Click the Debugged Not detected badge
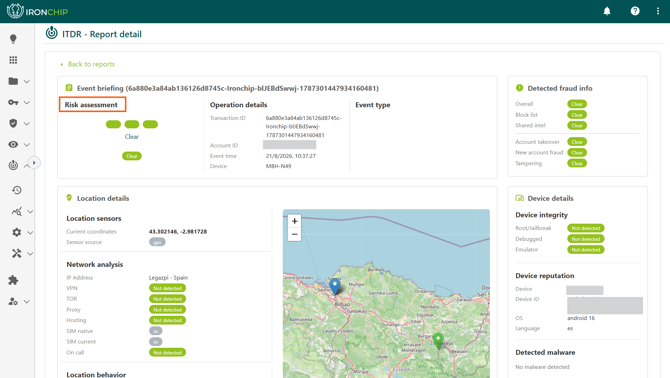670x378 pixels. click(586, 239)
